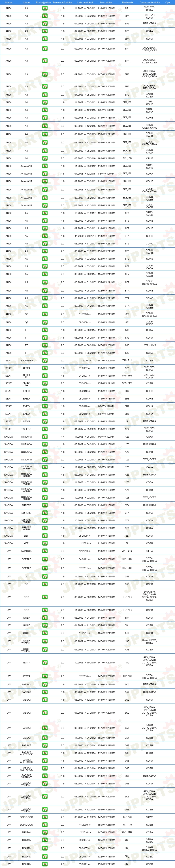Select the fuel icon of SKODA OCTAVIA 1.4 1Z3

coord(45,437)
